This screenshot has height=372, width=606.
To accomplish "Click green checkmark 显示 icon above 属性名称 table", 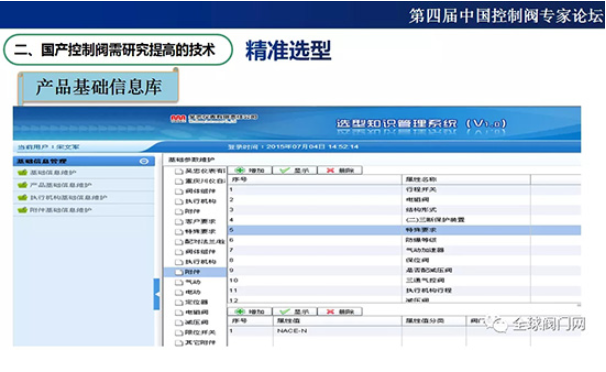I will pos(284,170).
